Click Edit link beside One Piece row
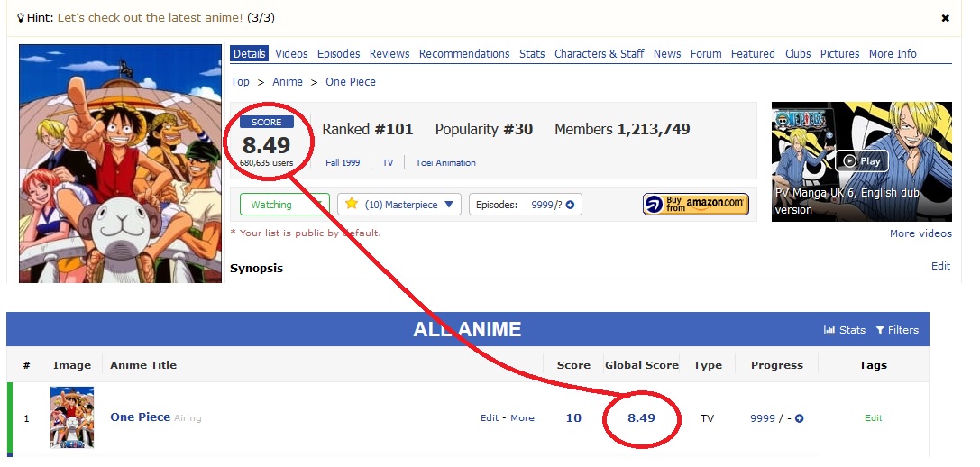The image size is (980, 467). pyautogui.click(x=490, y=418)
